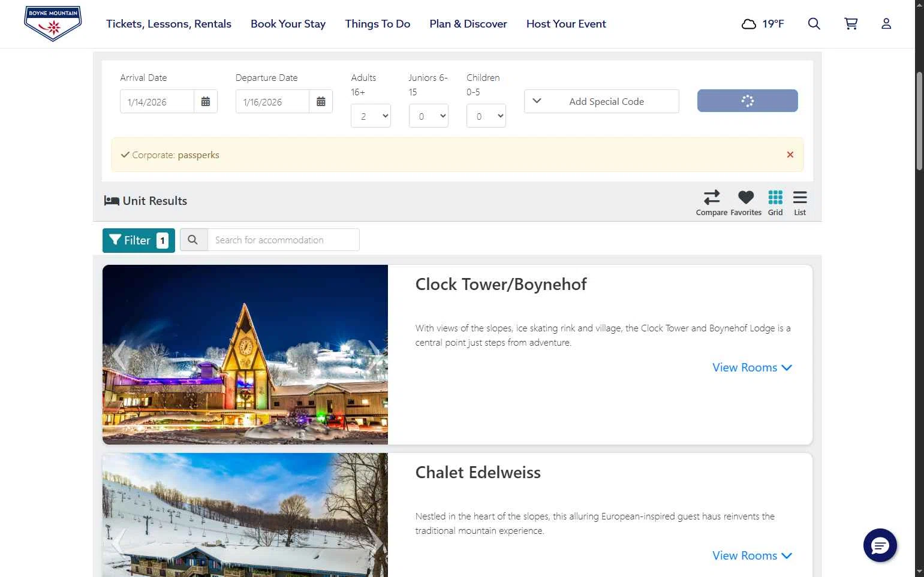Click the Clock Tower/Boynehof title
This screenshot has height=577, width=924.
point(501,284)
